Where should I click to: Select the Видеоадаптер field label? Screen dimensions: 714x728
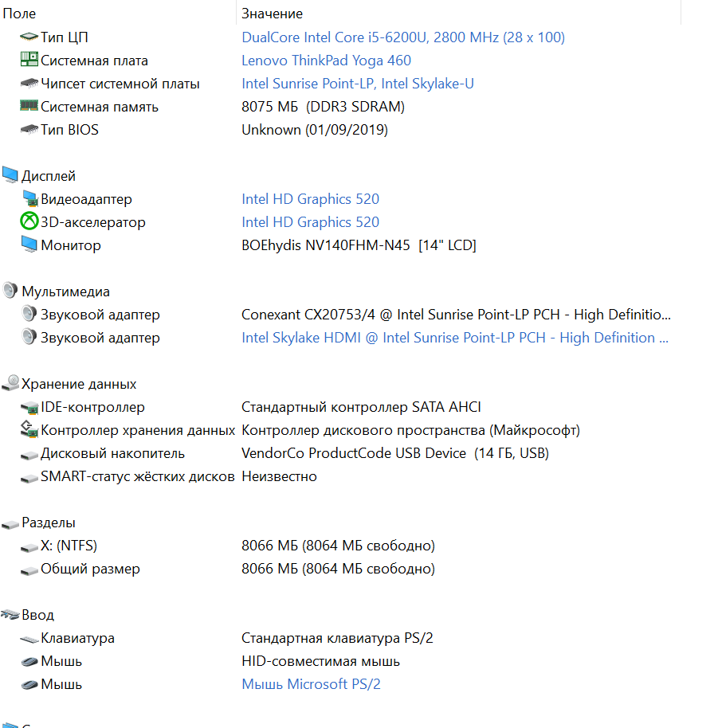click(x=86, y=199)
